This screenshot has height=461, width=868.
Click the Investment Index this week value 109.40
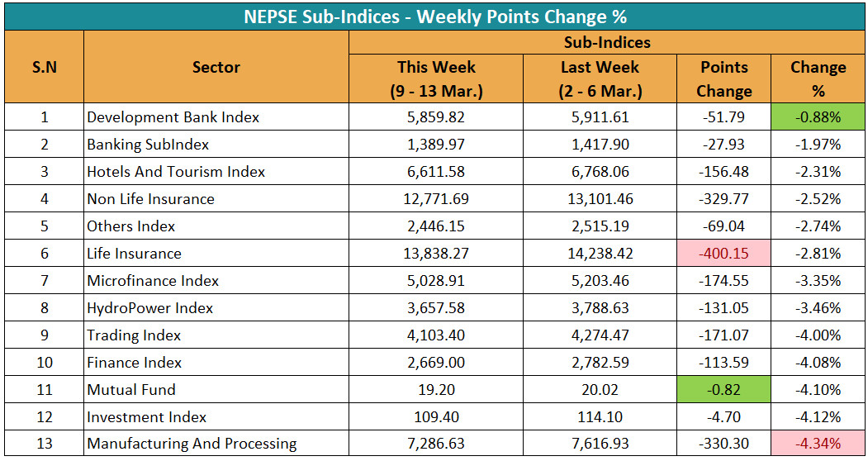click(436, 417)
